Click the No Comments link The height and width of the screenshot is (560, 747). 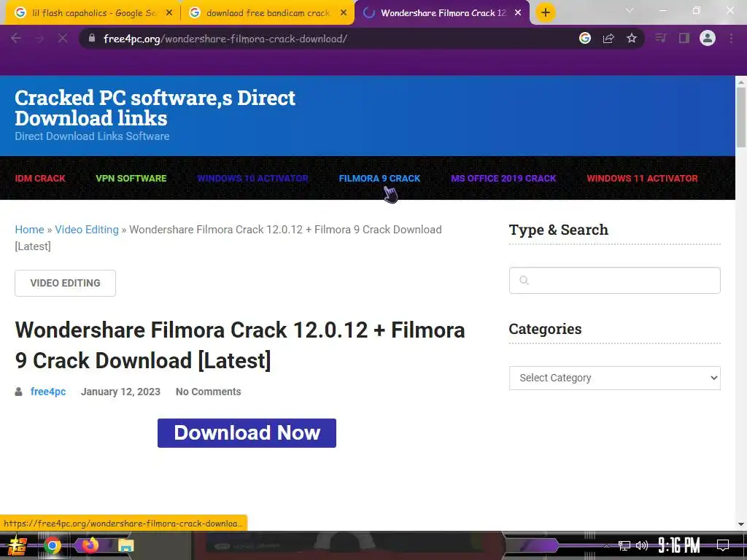click(x=208, y=392)
